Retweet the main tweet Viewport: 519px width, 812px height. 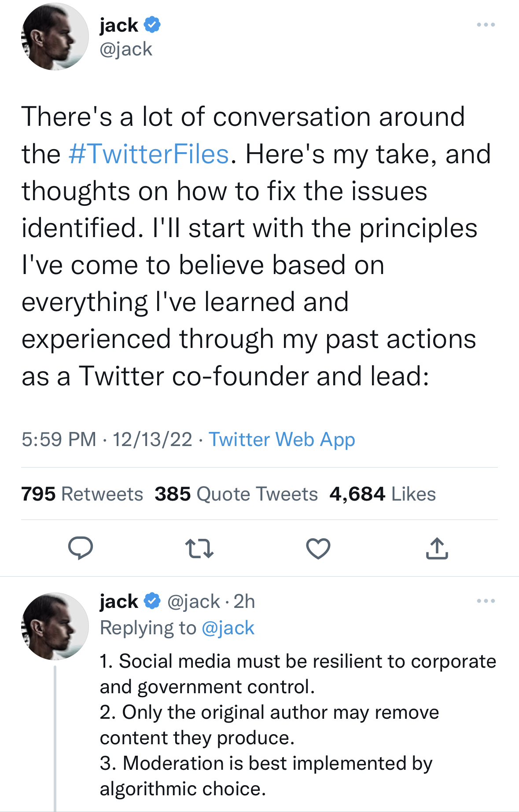pos(199,549)
